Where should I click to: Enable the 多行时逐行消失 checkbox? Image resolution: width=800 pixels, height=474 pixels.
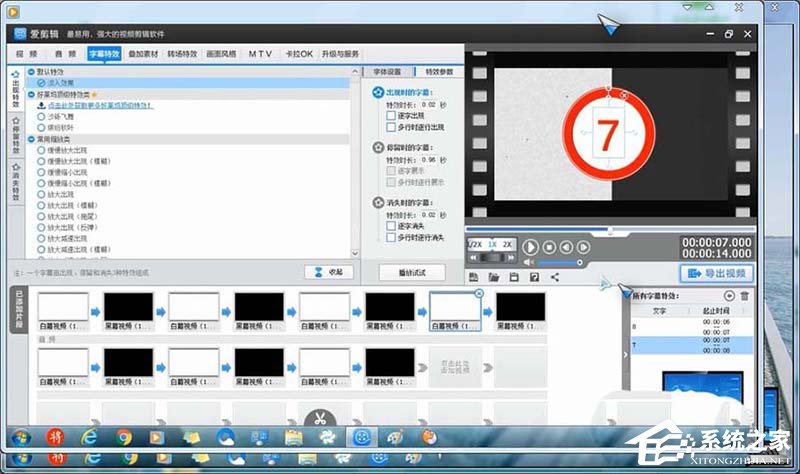[391, 238]
